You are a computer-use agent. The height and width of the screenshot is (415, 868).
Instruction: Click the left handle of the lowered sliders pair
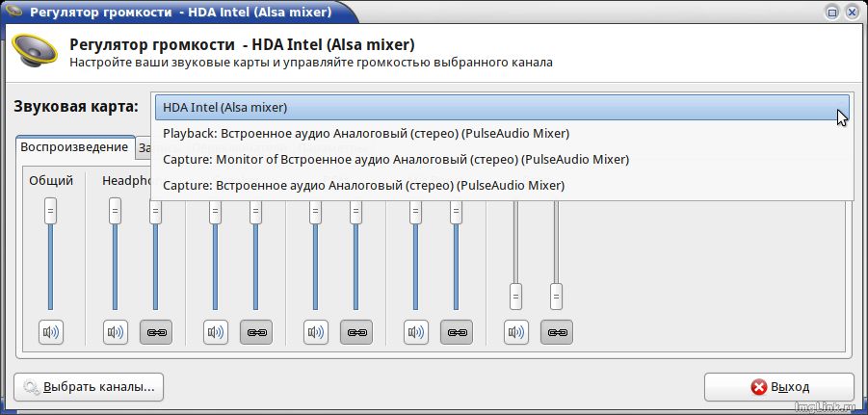coord(516,297)
